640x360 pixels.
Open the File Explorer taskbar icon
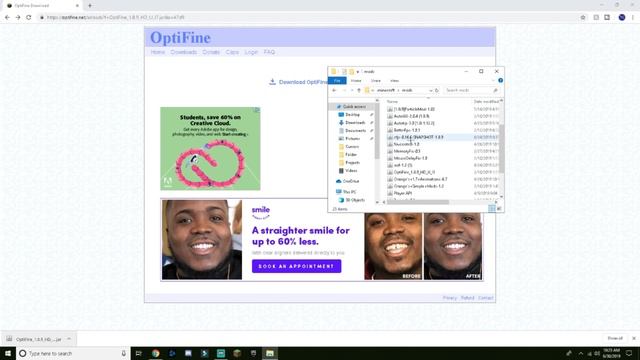point(270,353)
